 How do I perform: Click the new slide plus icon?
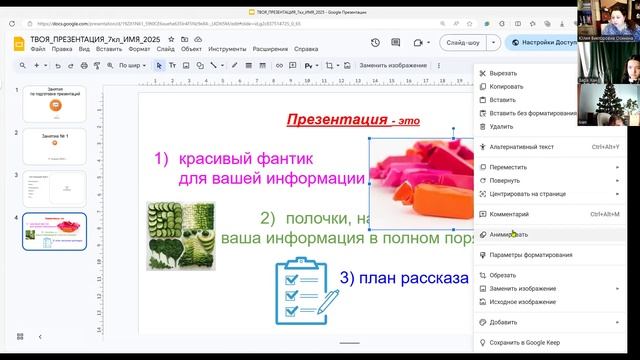click(x=37, y=65)
